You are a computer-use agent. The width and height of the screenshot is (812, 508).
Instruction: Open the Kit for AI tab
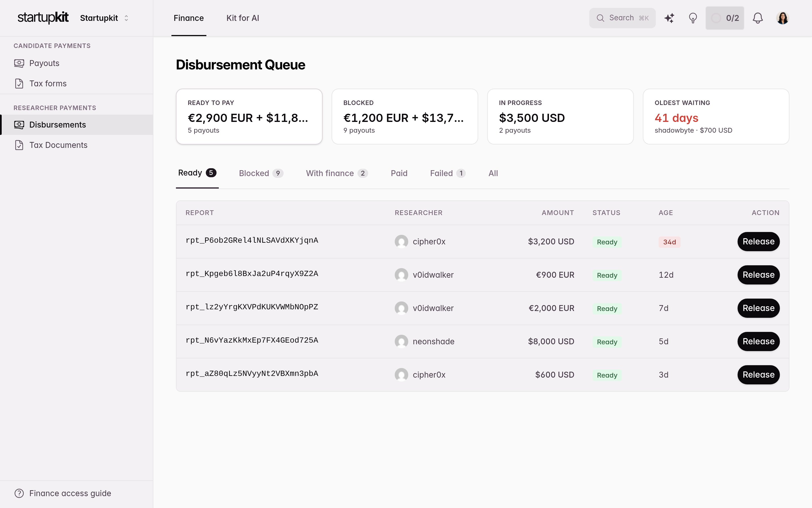(x=242, y=18)
